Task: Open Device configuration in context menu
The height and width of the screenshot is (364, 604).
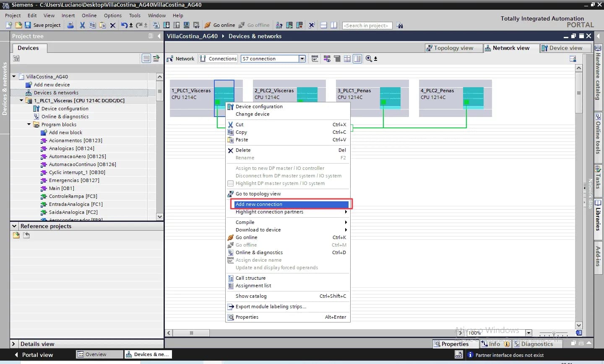Action: [259, 107]
